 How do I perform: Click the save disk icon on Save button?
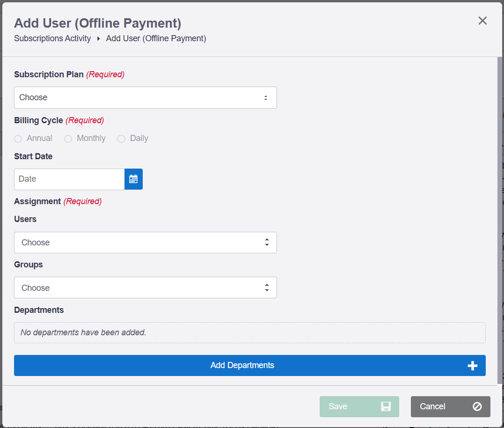[x=387, y=406]
